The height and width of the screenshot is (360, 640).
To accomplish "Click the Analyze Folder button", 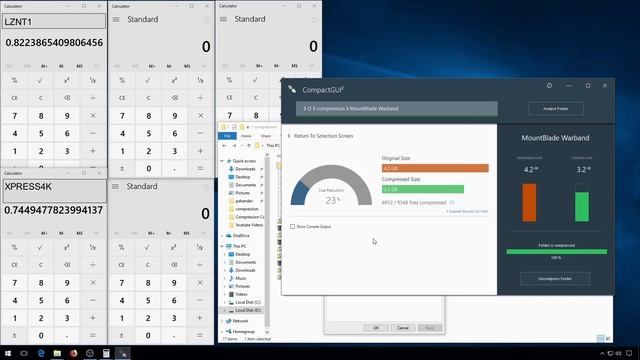I will coord(556,109).
